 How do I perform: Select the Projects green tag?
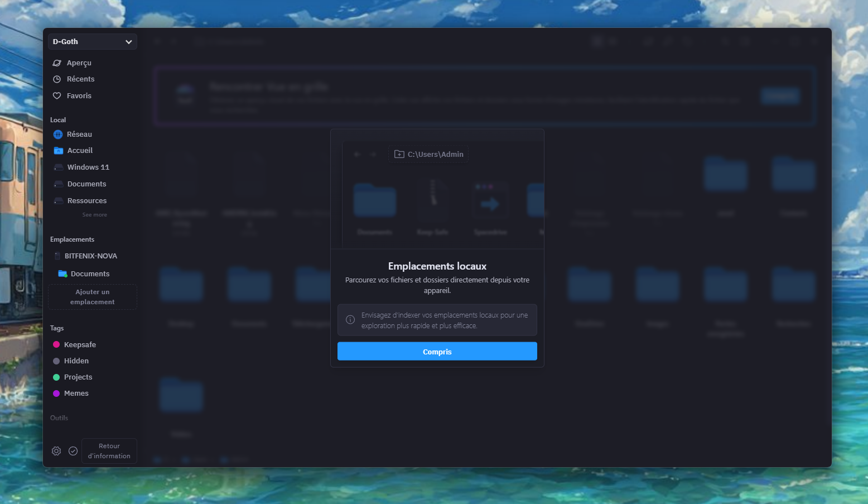(x=78, y=377)
